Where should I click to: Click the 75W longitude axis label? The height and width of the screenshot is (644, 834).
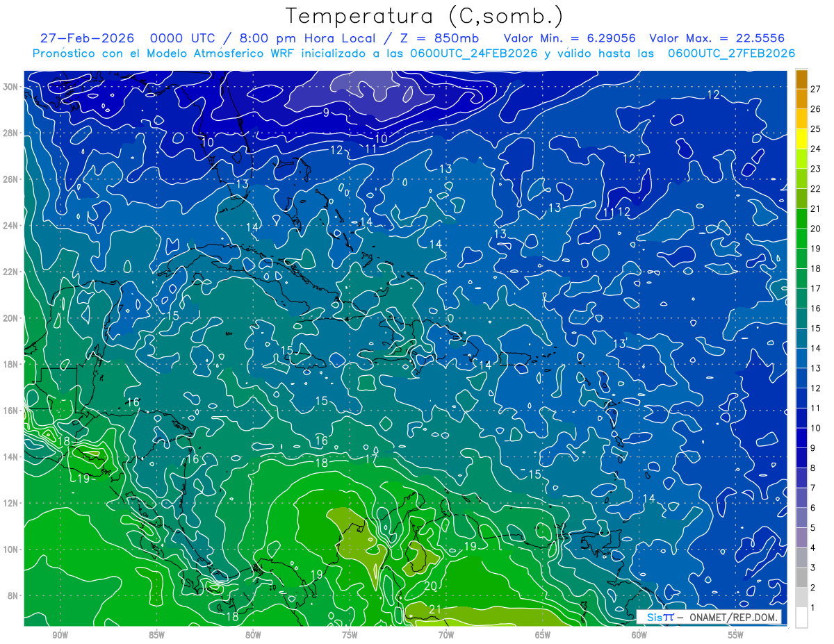point(350,635)
